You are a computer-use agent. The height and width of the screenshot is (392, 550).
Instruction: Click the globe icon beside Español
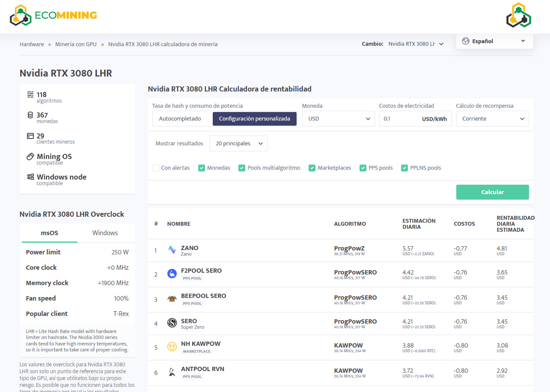[466, 41]
